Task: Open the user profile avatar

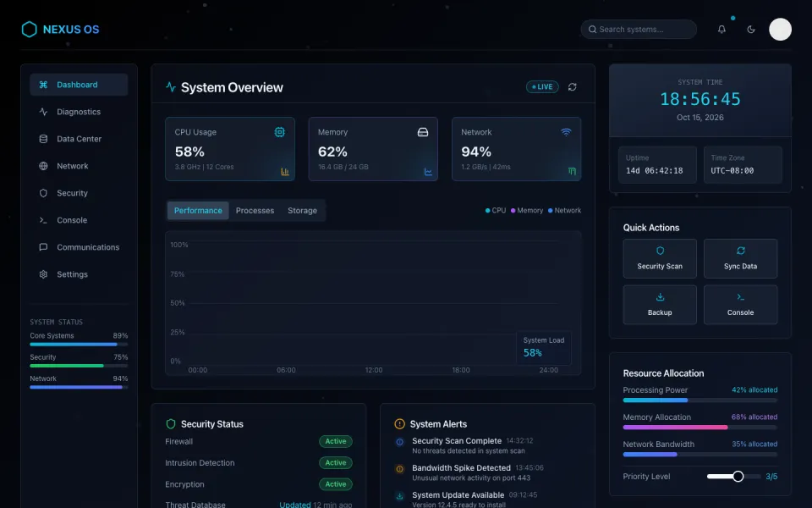Action: 780,29
